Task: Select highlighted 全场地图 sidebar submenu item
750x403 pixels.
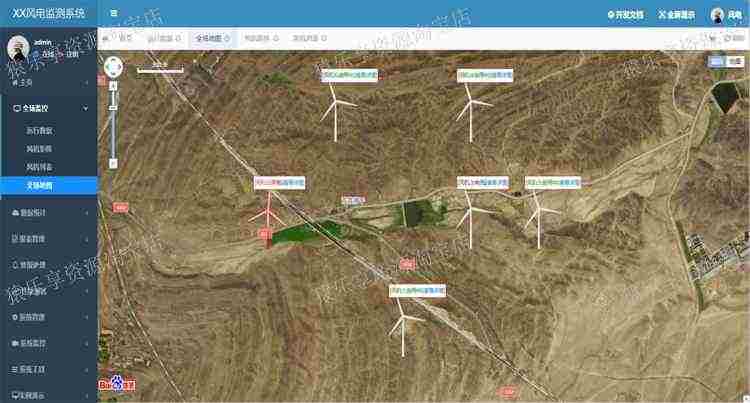Action: click(49, 185)
